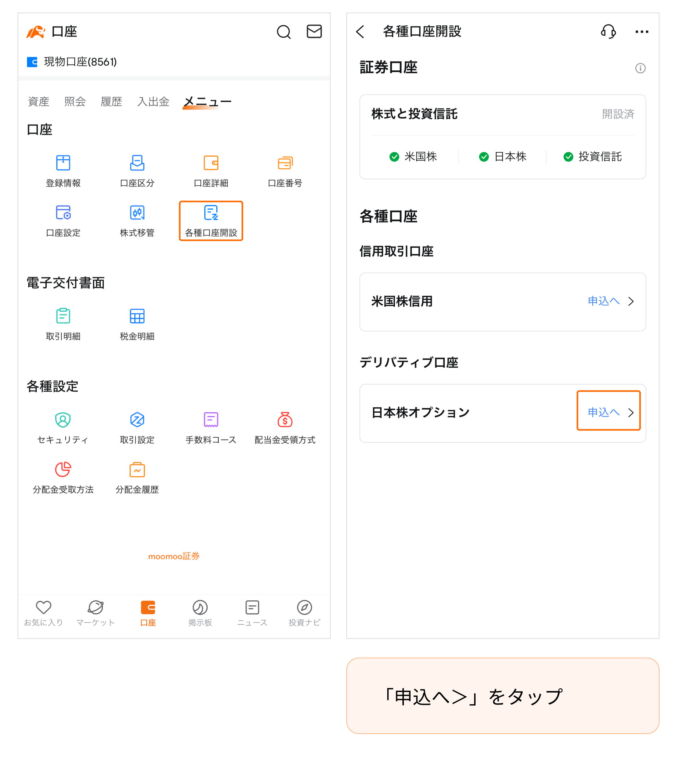Viewport: 677px width, 784px height.
Task: Open customer support headset icon
Action: coord(608,31)
